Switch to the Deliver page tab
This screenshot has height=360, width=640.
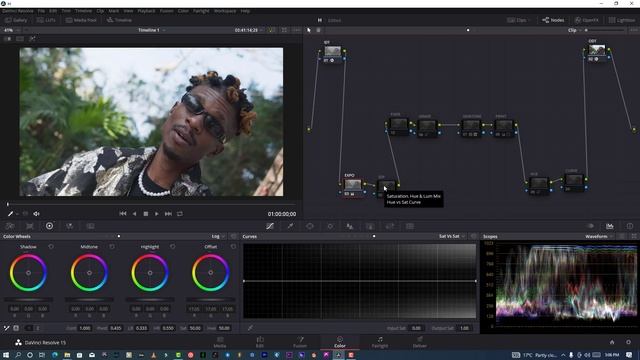(420, 342)
